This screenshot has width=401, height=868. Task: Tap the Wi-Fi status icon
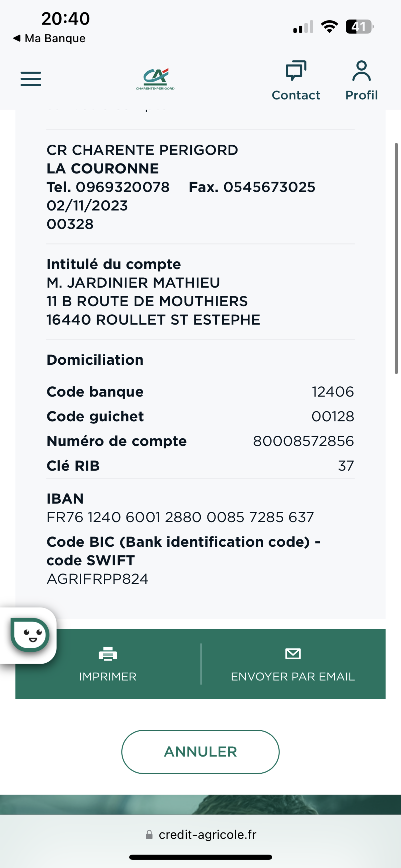click(329, 26)
